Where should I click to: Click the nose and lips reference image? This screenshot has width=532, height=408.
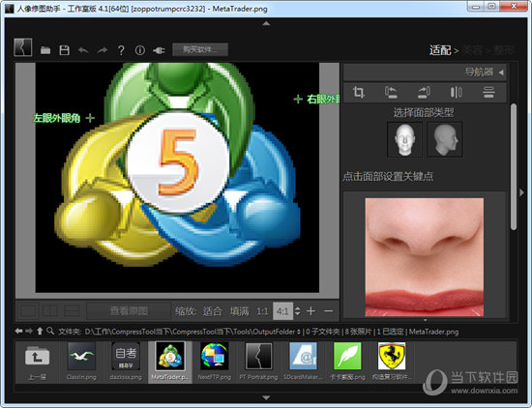(424, 257)
